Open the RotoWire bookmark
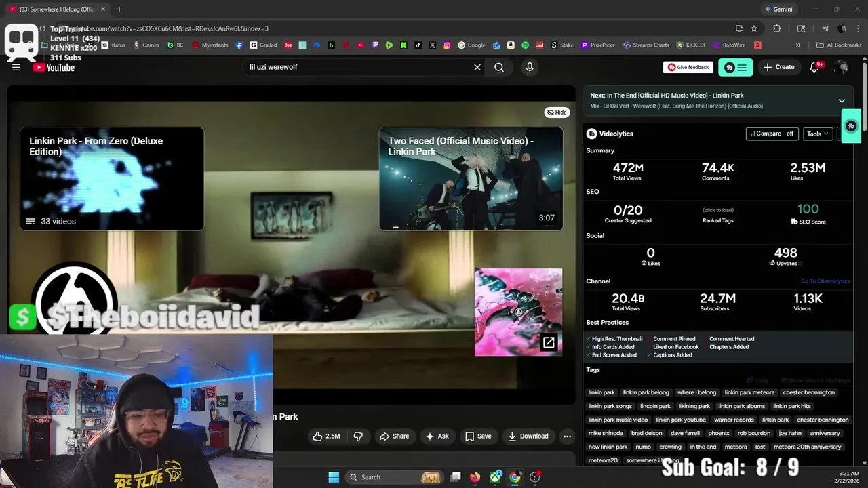 coord(729,45)
